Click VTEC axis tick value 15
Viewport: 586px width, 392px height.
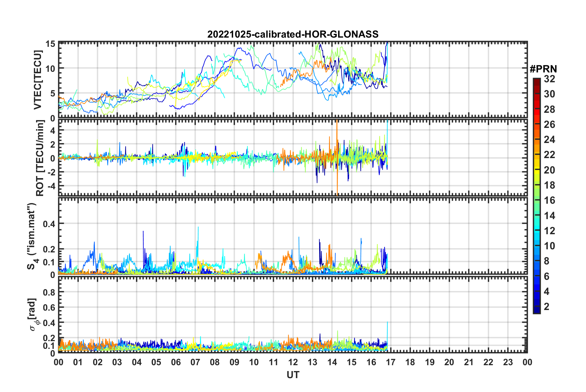pyautogui.click(x=50, y=44)
